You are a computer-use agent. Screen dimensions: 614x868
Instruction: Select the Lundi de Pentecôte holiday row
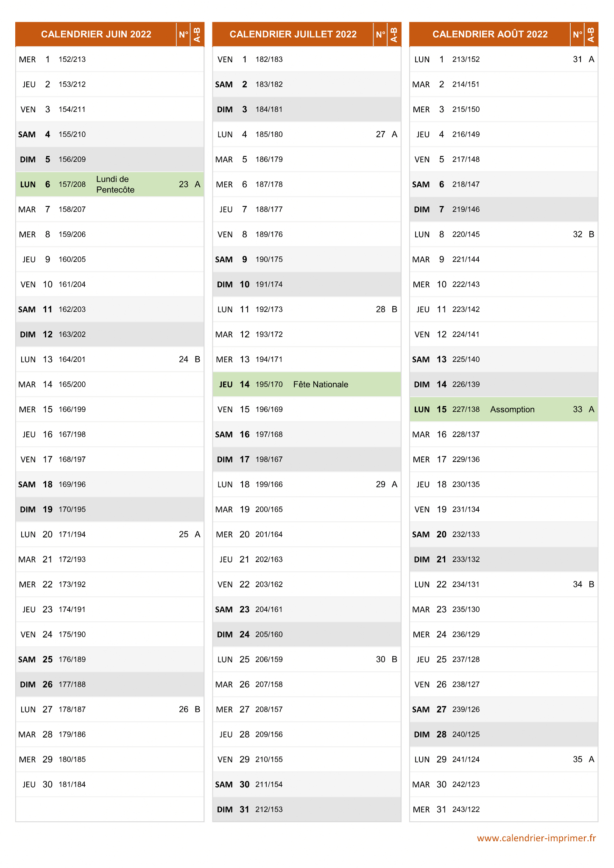[x=110, y=184]
